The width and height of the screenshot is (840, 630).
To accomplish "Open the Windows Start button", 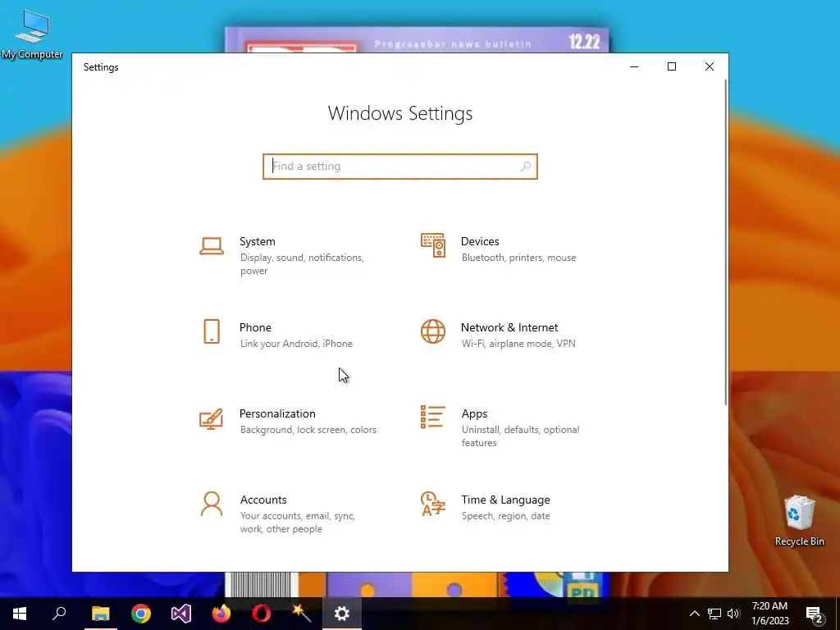I will click(x=20, y=614).
